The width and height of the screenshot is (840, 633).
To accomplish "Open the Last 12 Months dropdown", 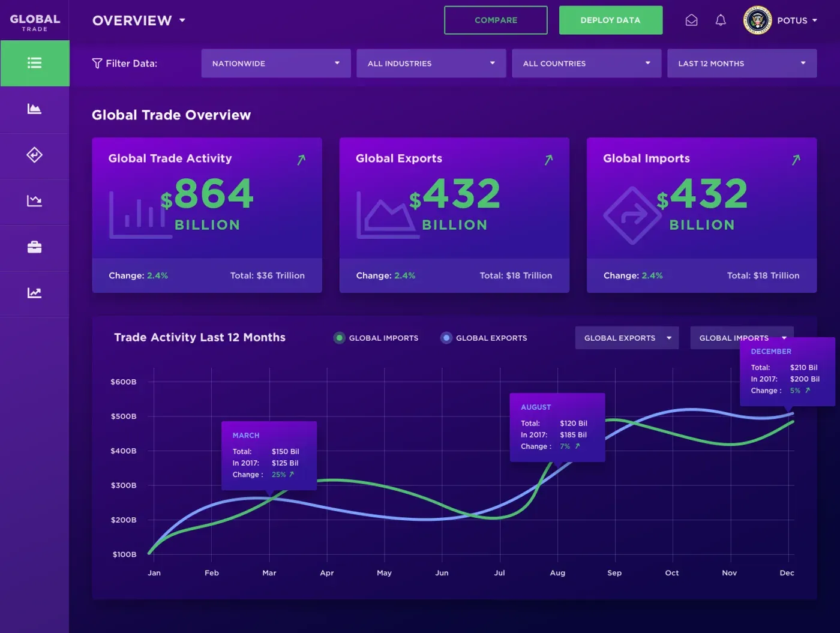I will [742, 64].
